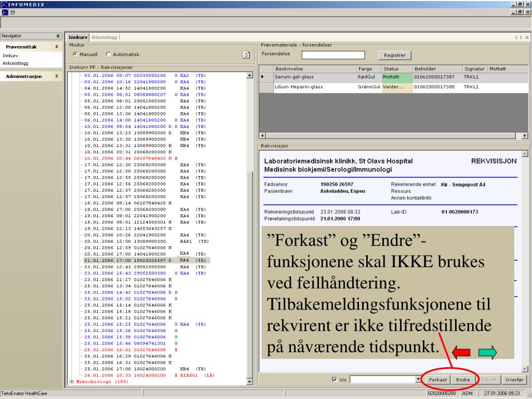Select the Automatisk radio button

(x=108, y=54)
